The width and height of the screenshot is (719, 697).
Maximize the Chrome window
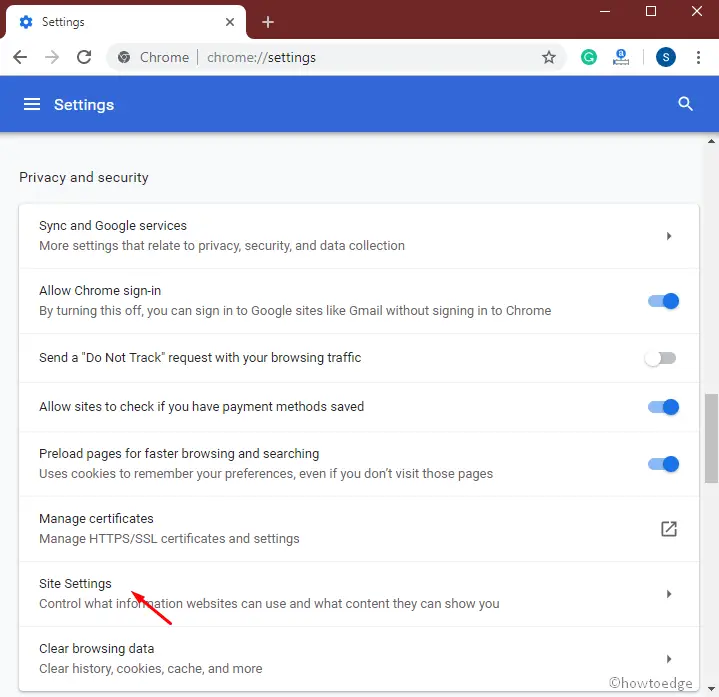[x=651, y=11]
